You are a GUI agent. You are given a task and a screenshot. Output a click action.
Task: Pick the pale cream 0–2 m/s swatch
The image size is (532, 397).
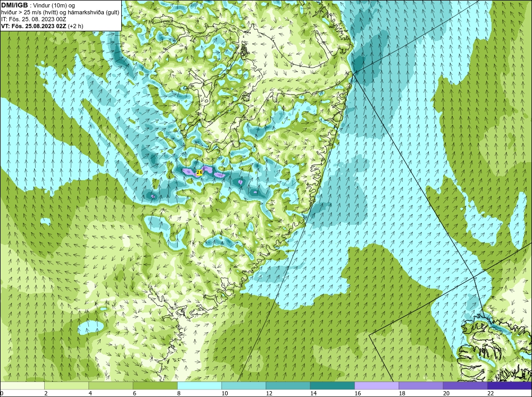tap(22, 386)
